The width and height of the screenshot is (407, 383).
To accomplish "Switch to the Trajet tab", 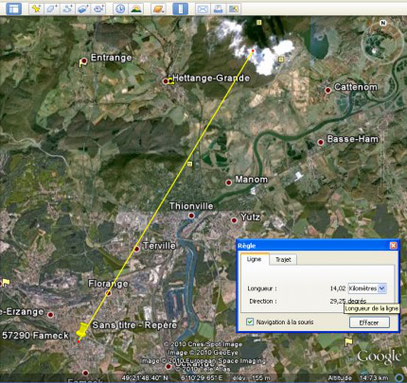I will pyautogui.click(x=283, y=260).
